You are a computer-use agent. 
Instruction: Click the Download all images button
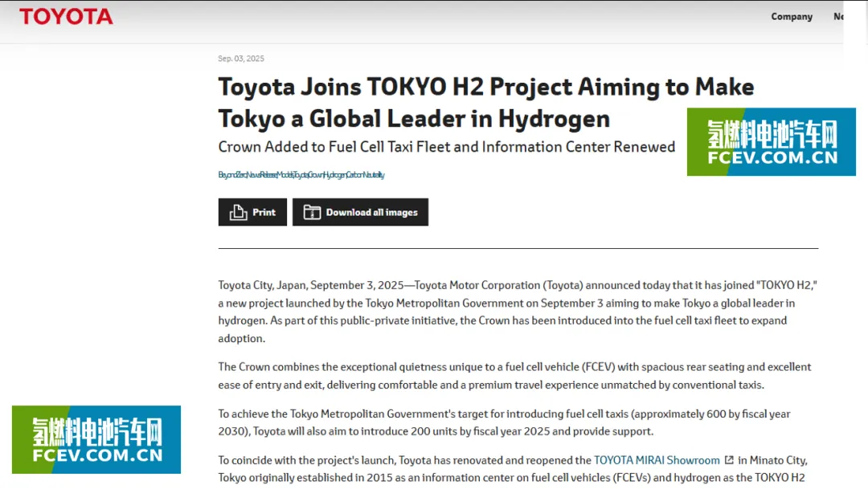click(360, 212)
